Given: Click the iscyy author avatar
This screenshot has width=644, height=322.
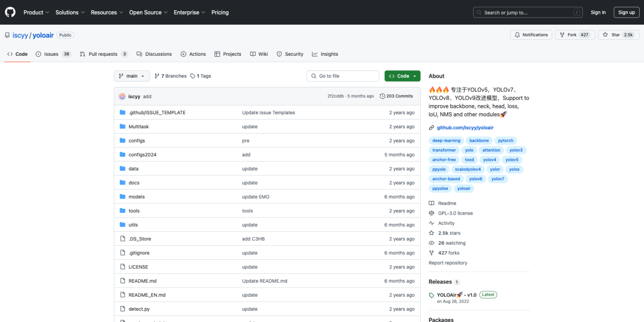Looking at the screenshot, I should tap(122, 97).
